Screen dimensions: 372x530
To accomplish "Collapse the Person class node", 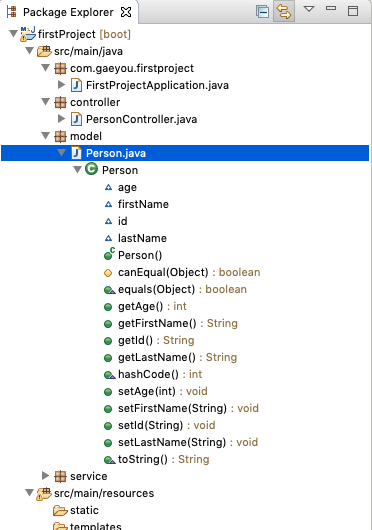I will pos(78,170).
